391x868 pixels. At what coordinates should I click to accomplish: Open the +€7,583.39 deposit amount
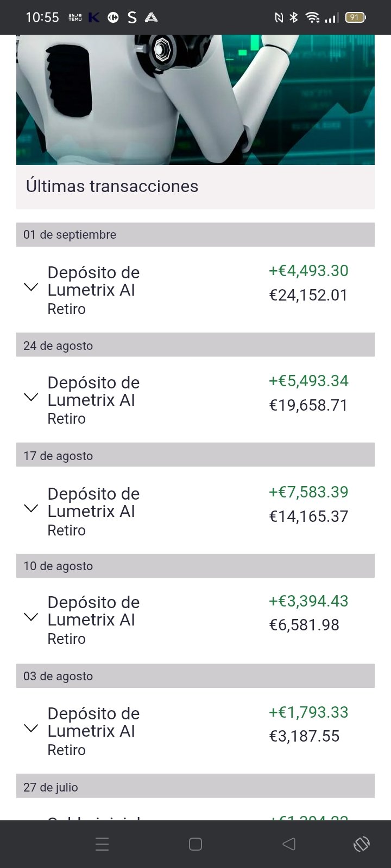(x=308, y=492)
